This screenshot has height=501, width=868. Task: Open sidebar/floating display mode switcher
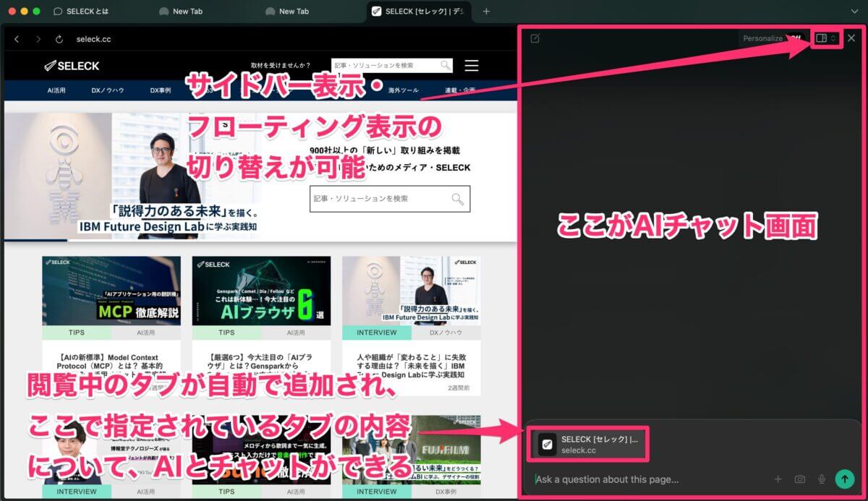tap(825, 38)
